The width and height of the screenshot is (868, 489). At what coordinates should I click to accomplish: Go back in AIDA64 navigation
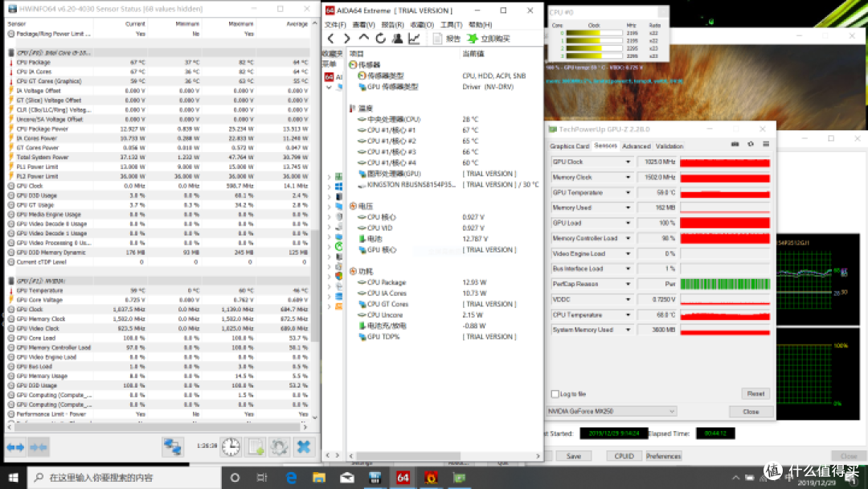(331, 39)
